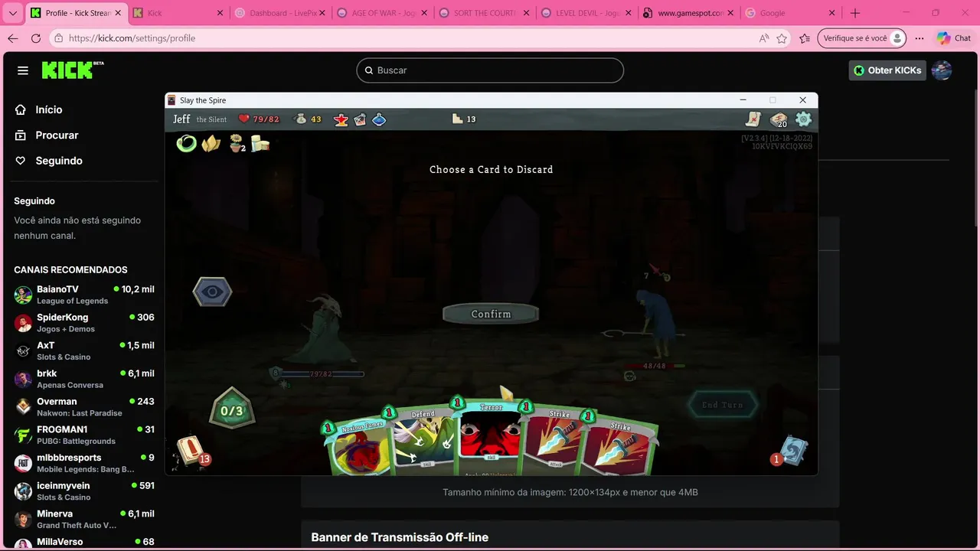The height and width of the screenshot is (551, 980).
Task: Open browser Settings and more menu
Action: click(x=920, y=38)
